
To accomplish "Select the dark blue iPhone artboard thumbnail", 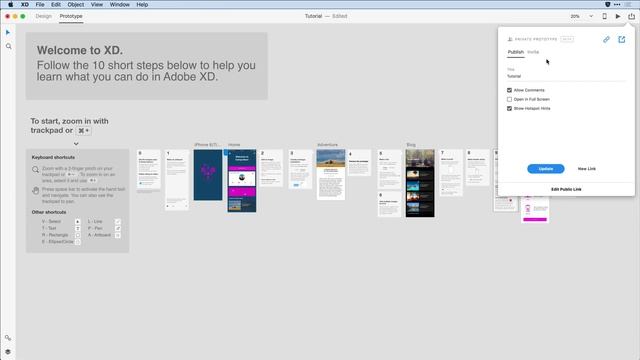I will (208, 175).
